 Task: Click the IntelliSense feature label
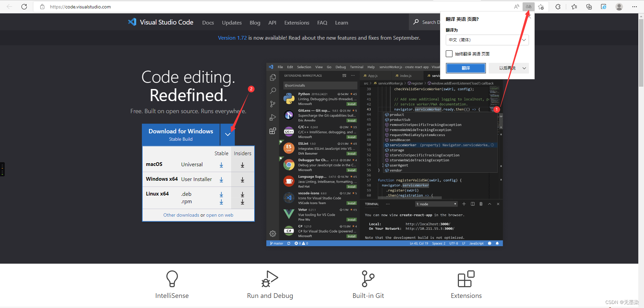coord(172,296)
